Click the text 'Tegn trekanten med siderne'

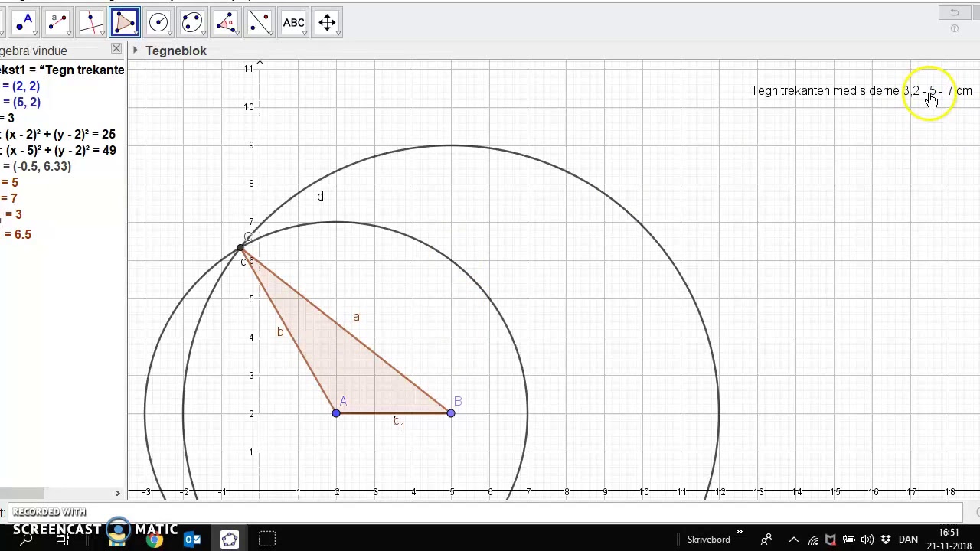coord(825,90)
